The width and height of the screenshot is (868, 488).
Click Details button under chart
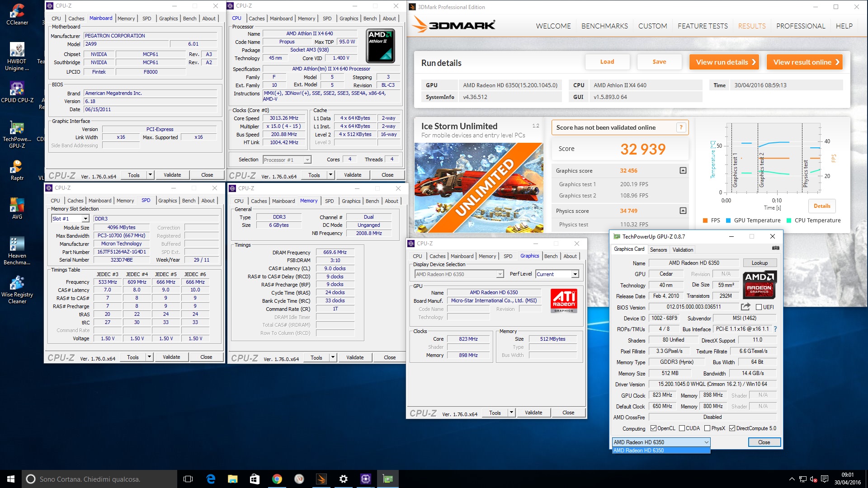[x=822, y=206]
